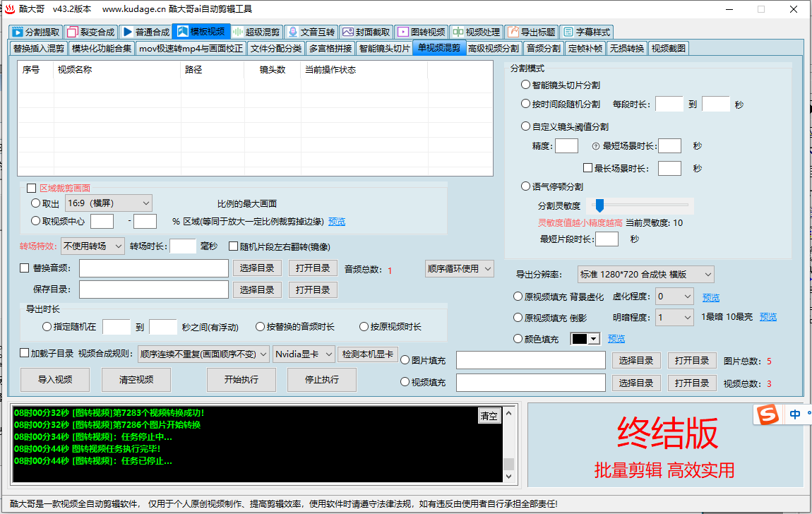
Task: Open the 16:9 (横屏) aspect ratio dropdown
Action: pos(109,203)
